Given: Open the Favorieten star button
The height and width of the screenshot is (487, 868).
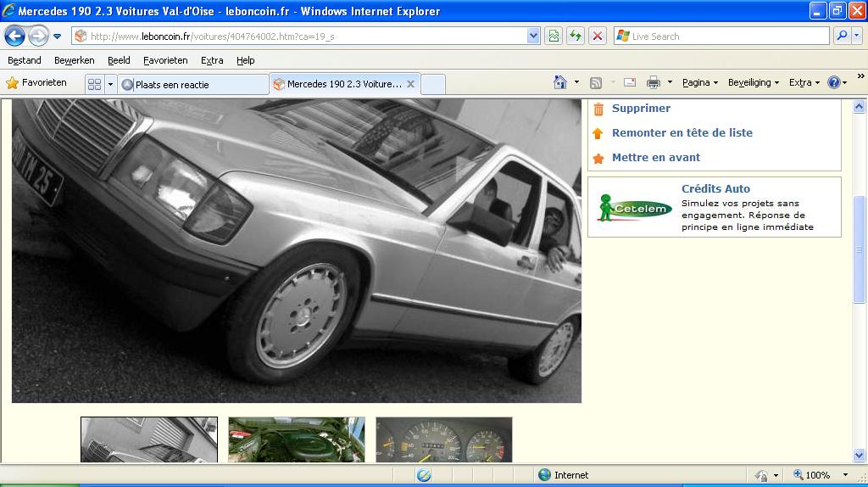Looking at the screenshot, I should [36, 83].
